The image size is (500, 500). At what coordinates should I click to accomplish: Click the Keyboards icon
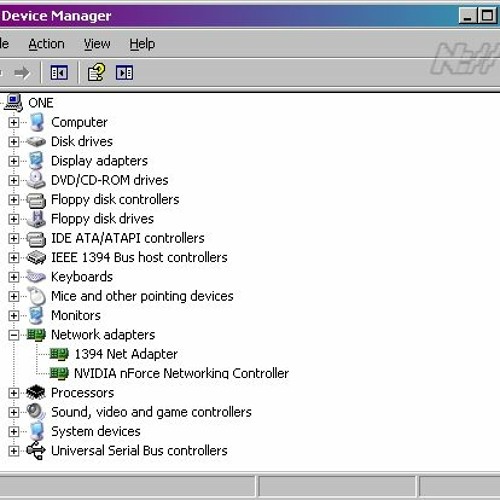click(x=36, y=277)
